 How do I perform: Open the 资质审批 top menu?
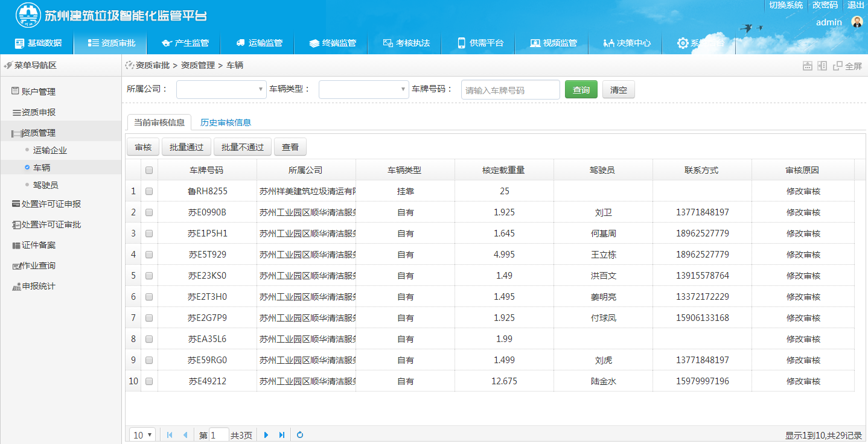pyautogui.click(x=111, y=43)
